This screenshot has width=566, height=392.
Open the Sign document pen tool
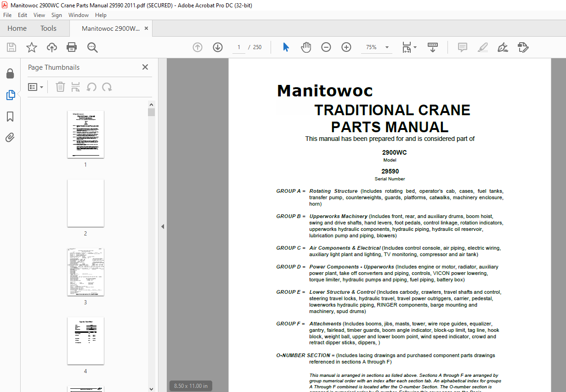coord(503,47)
